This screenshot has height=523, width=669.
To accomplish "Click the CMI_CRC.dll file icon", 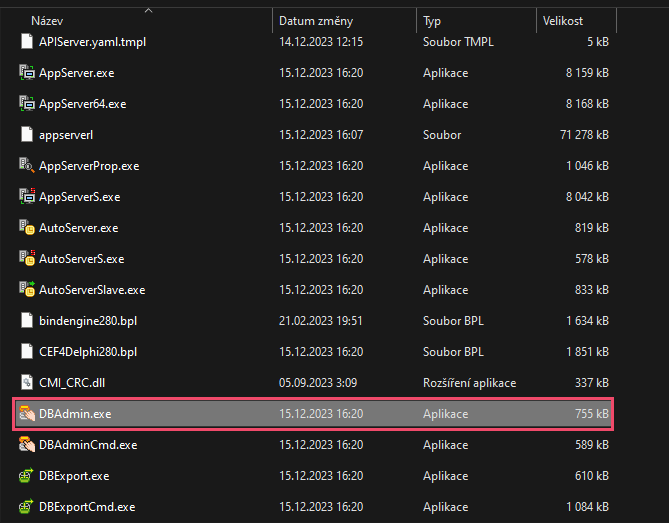I will (27, 382).
